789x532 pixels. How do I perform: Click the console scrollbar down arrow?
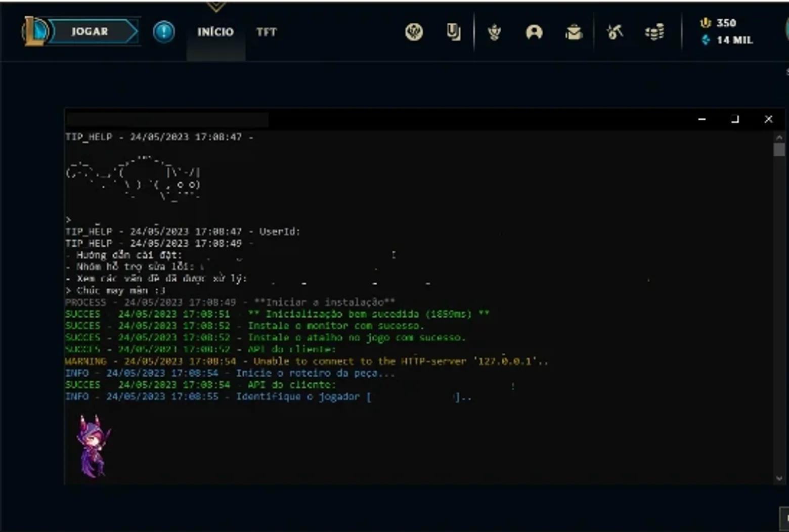779,478
